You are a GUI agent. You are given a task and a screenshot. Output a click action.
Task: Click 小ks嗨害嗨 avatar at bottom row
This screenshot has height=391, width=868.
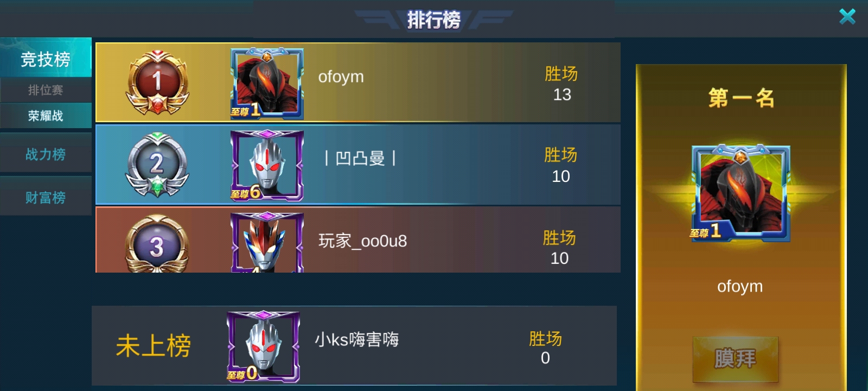click(263, 346)
